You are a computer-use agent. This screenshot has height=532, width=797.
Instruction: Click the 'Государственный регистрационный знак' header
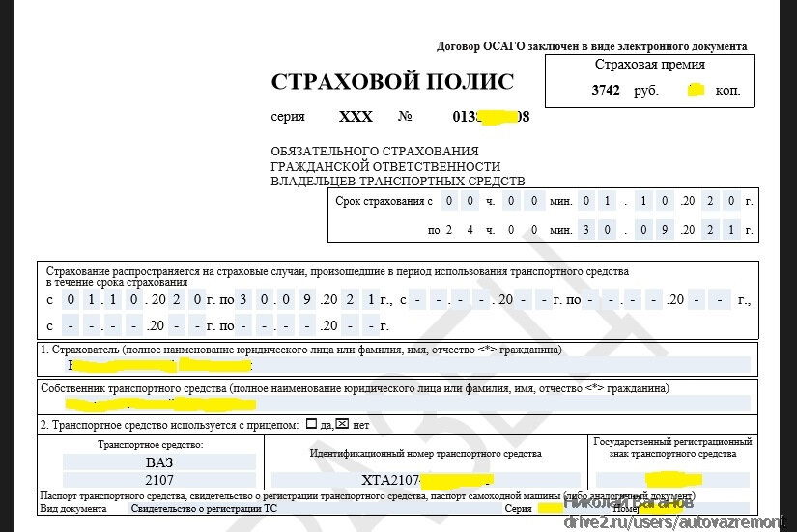pos(673,448)
